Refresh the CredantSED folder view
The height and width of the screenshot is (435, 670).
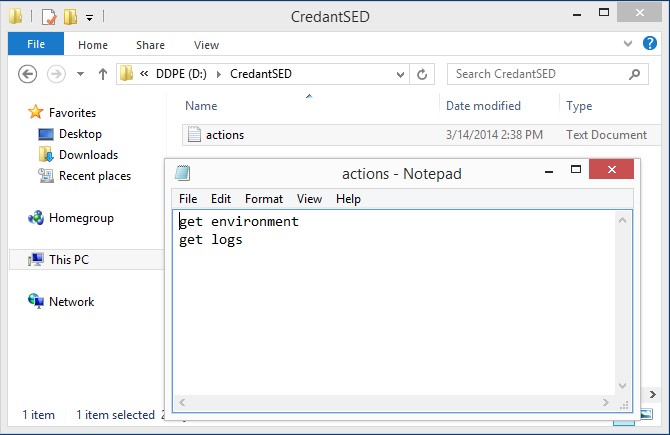tap(422, 74)
